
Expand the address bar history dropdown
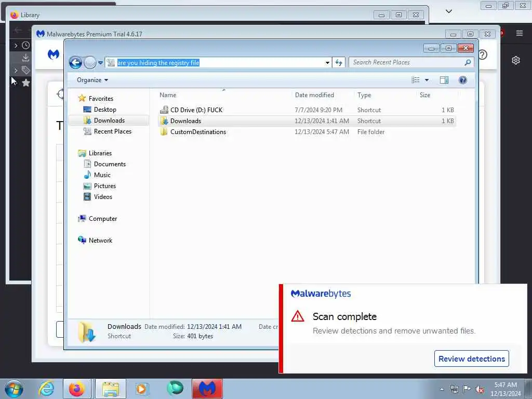point(327,63)
